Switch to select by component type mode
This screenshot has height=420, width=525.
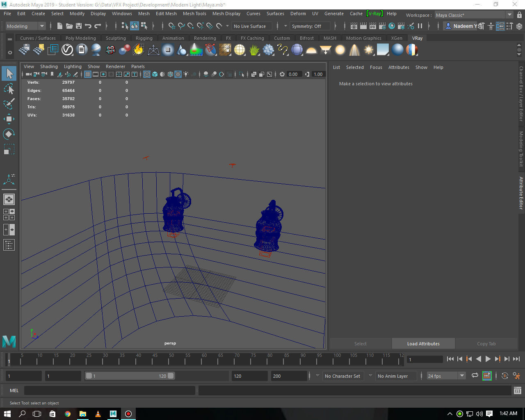144,26
